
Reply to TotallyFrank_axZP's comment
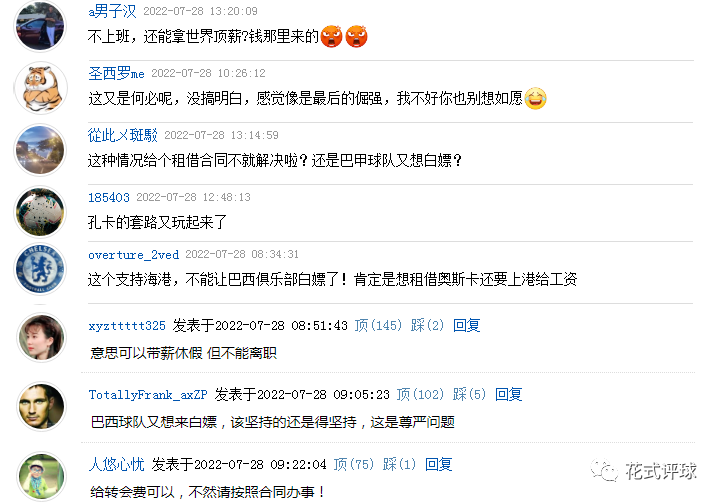pos(509,394)
